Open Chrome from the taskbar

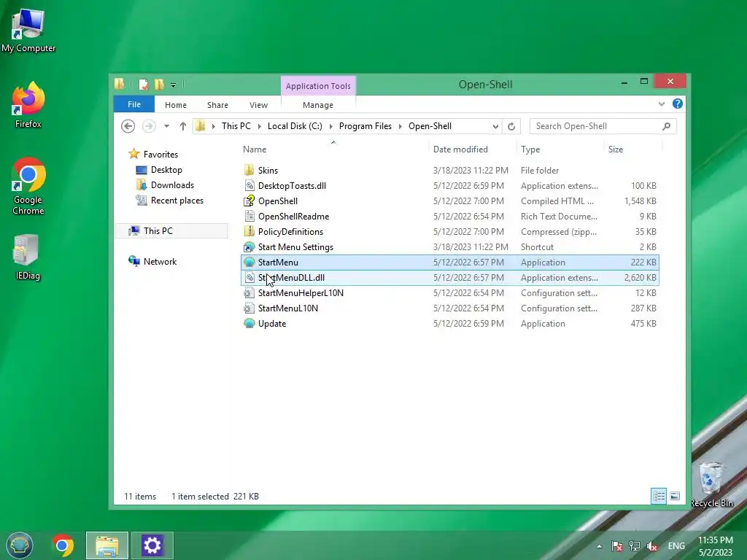[63, 545]
